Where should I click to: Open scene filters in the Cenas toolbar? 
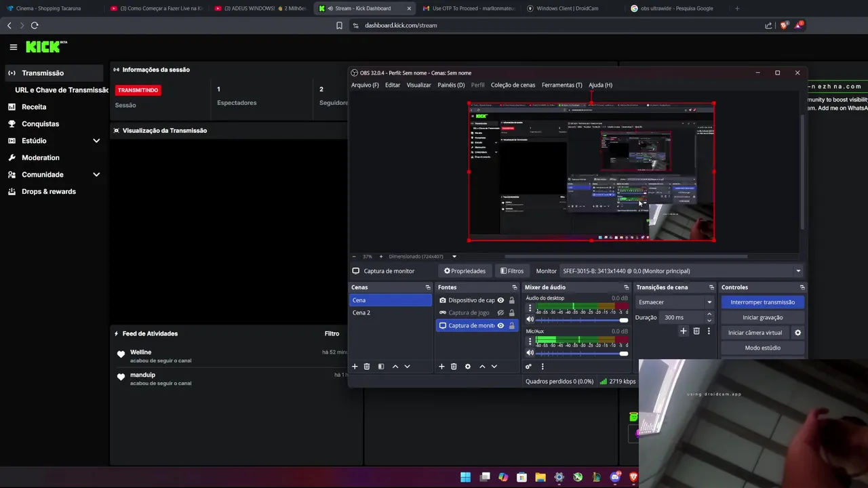(381, 366)
